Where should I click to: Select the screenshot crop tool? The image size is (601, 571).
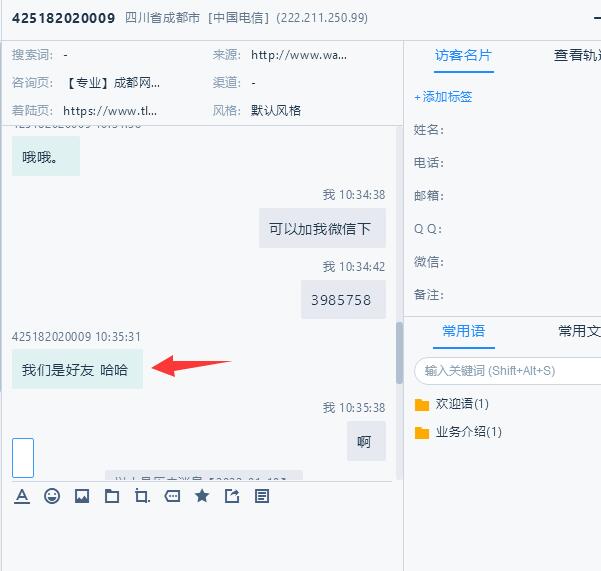[142, 496]
